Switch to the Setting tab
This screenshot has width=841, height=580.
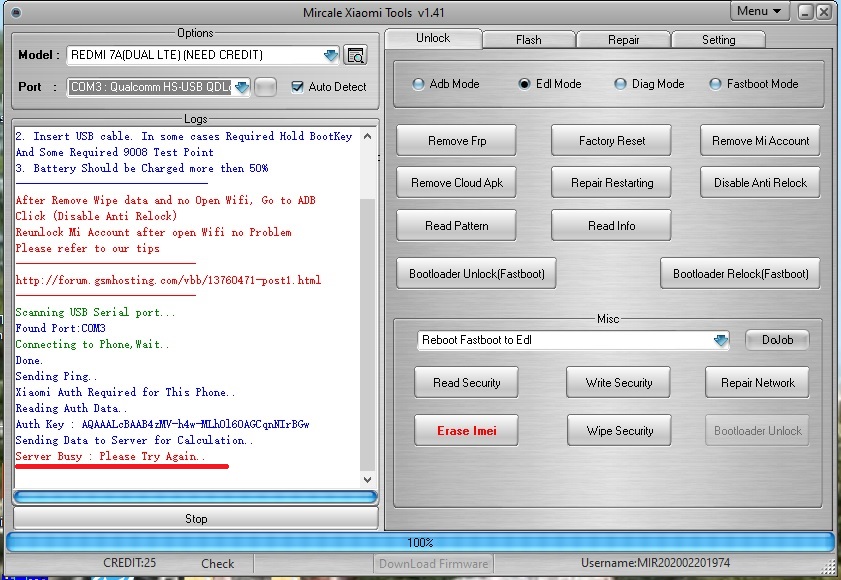[x=719, y=40]
